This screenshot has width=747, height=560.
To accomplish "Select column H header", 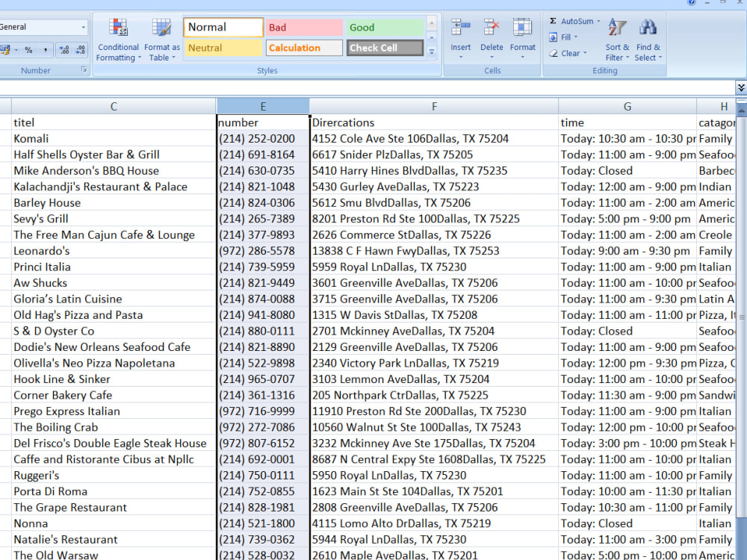I will 717,106.
